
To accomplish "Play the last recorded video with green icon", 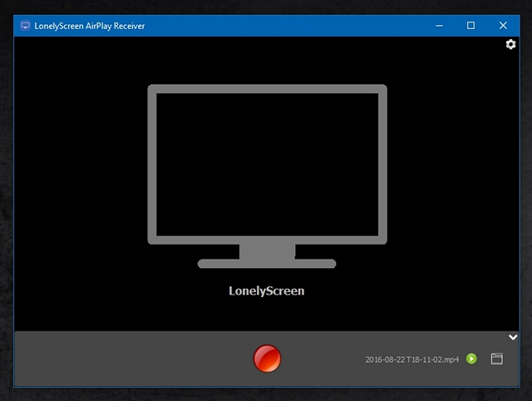I will click(x=471, y=359).
